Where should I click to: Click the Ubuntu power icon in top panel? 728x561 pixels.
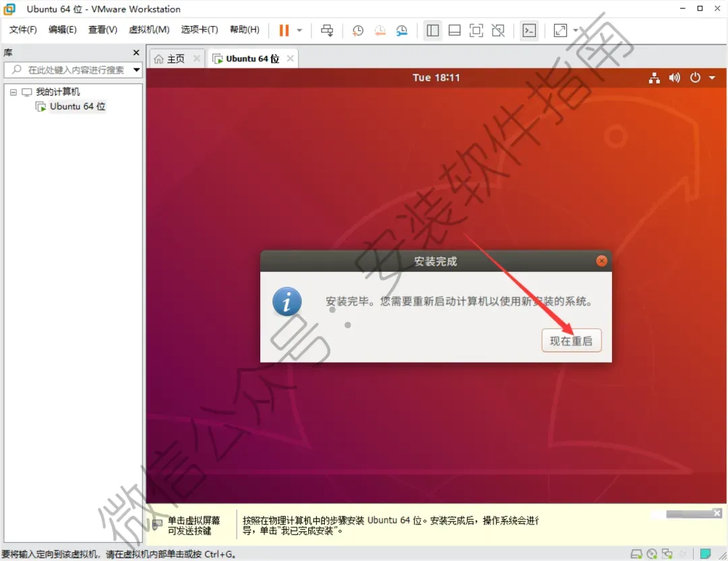pos(694,78)
